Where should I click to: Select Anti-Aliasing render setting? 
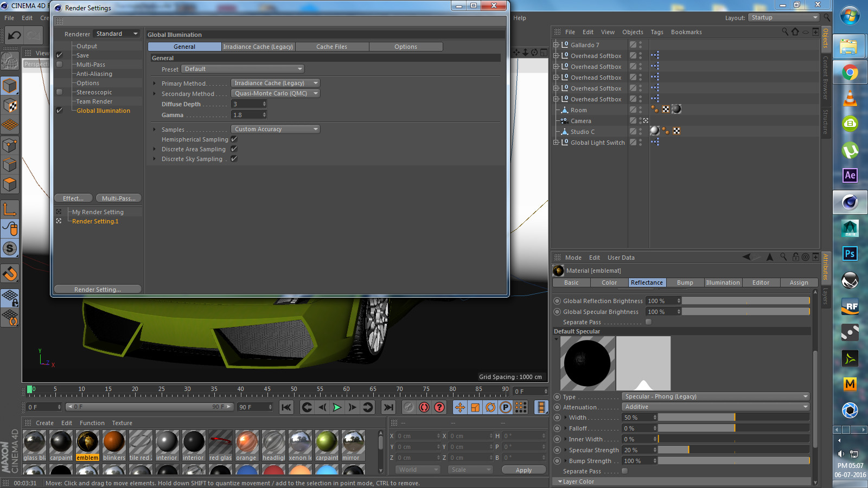(94, 74)
